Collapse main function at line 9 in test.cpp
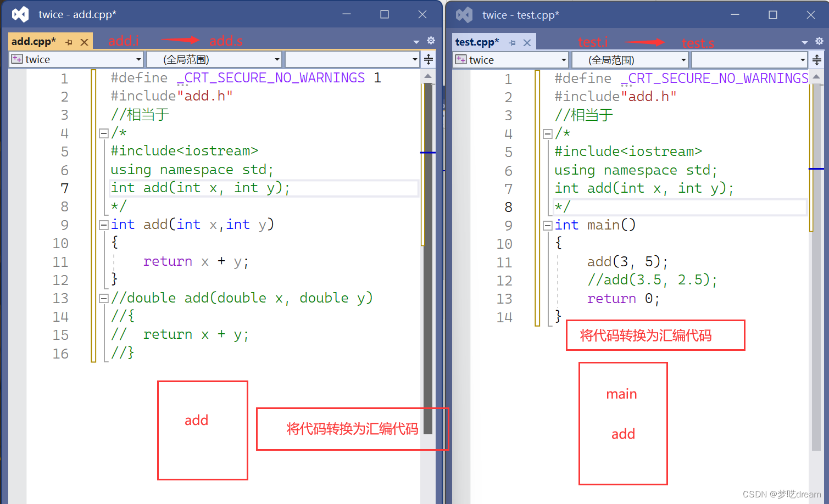 [547, 225]
